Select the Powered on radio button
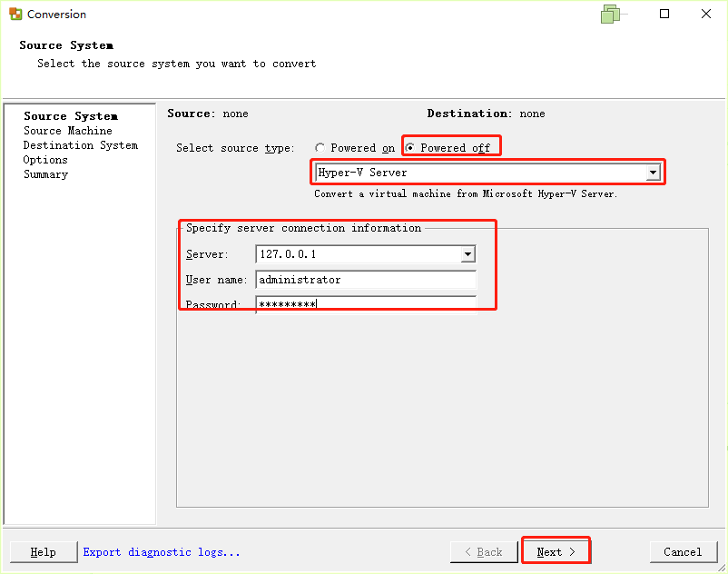This screenshot has width=728, height=574. coord(320,148)
